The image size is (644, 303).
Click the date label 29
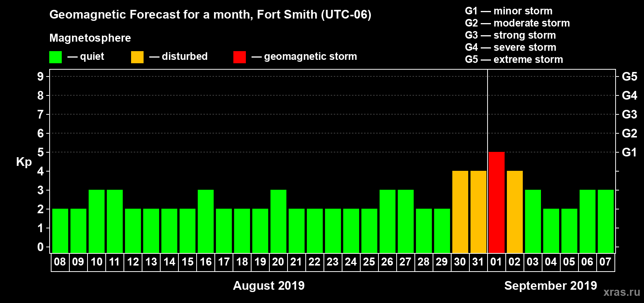(x=442, y=262)
